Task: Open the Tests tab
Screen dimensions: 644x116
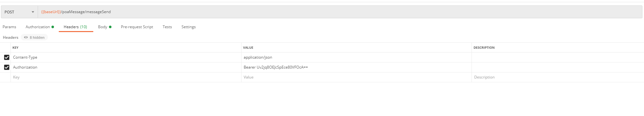Action: [167, 27]
